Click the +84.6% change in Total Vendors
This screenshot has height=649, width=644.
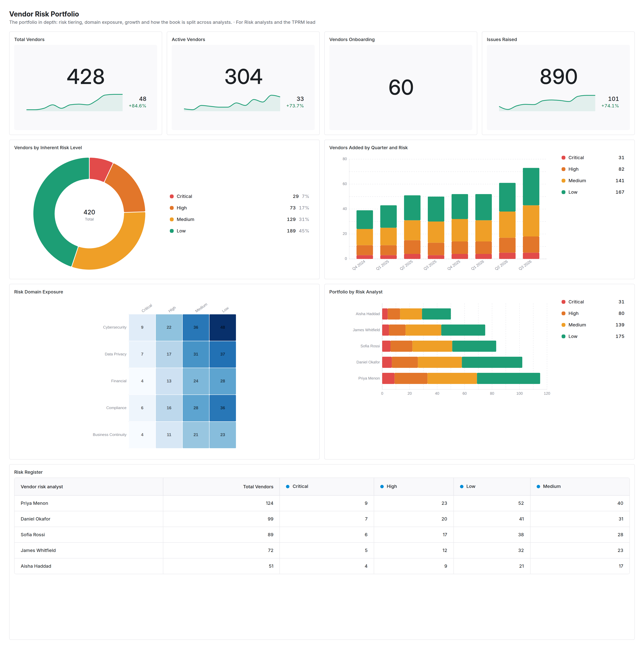coord(137,106)
